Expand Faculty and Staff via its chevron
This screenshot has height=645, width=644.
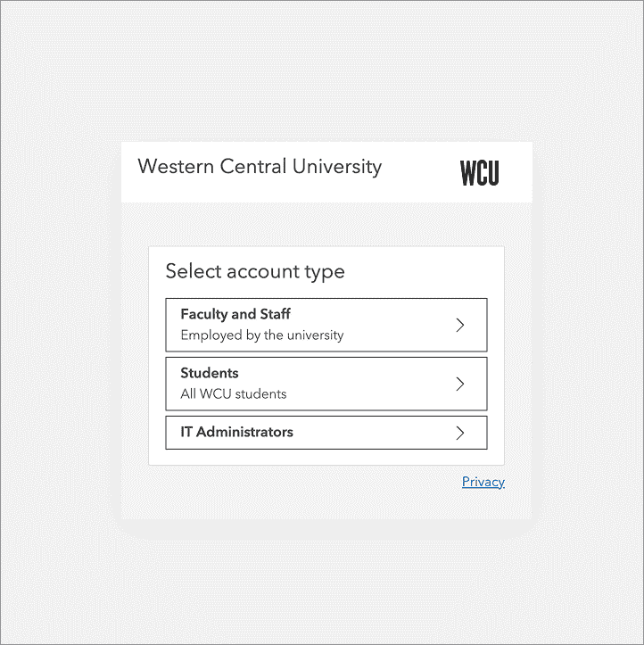pos(460,325)
